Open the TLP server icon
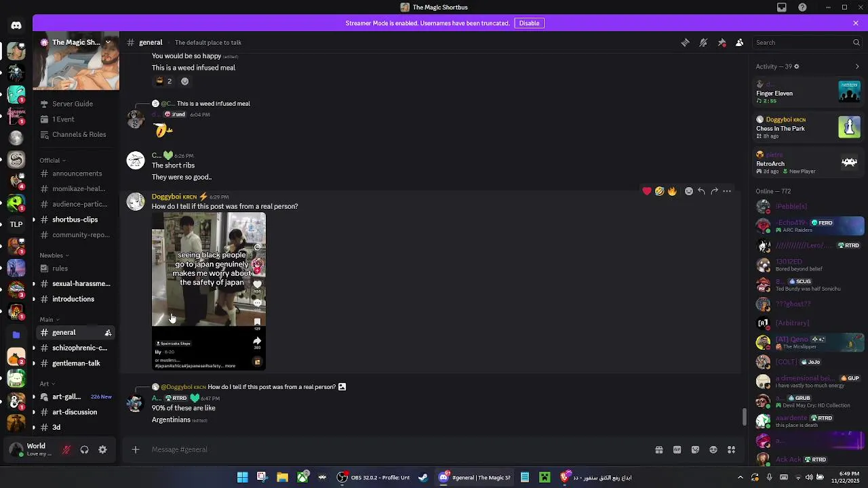This screenshot has height=488, width=868. pyautogui.click(x=16, y=224)
